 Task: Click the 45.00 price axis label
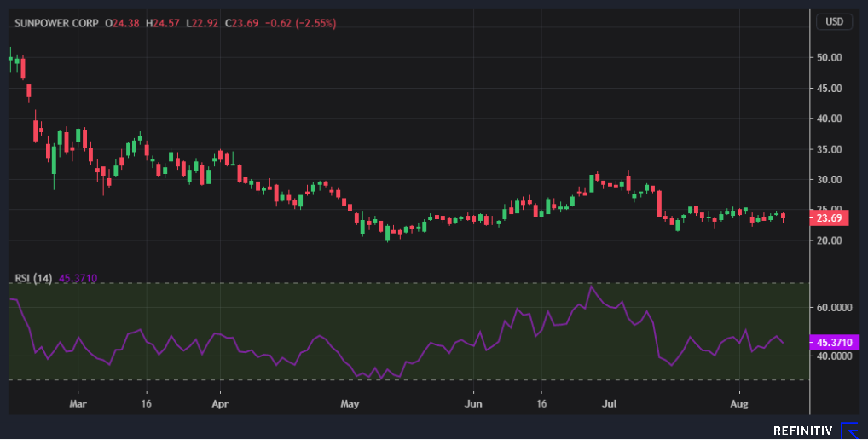tap(830, 89)
